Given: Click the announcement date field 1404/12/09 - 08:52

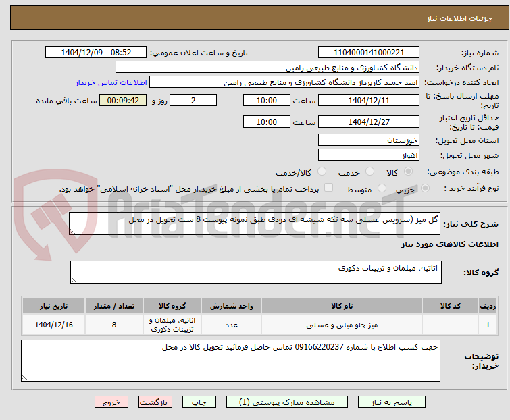Looking at the screenshot, I should pyautogui.click(x=96, y=53).
